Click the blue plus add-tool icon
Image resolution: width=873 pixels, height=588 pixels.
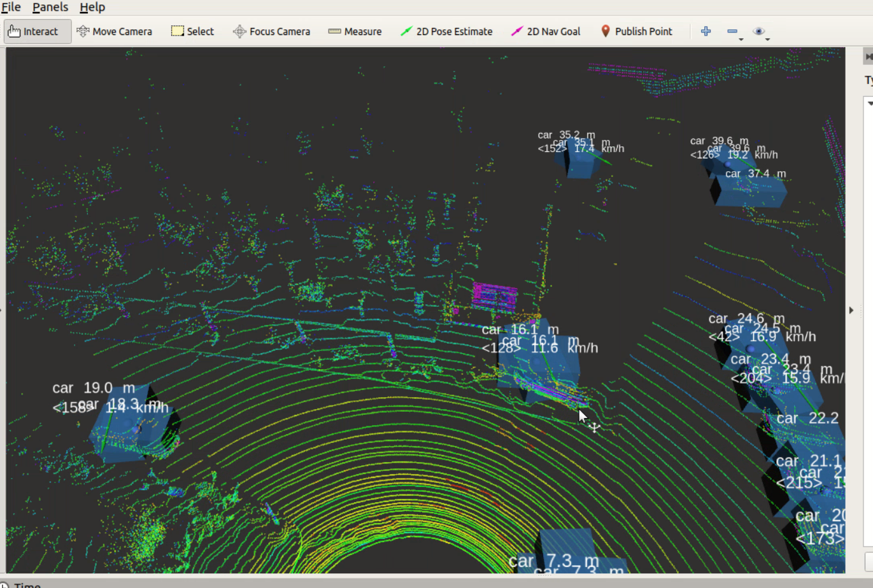coord(706,31)
